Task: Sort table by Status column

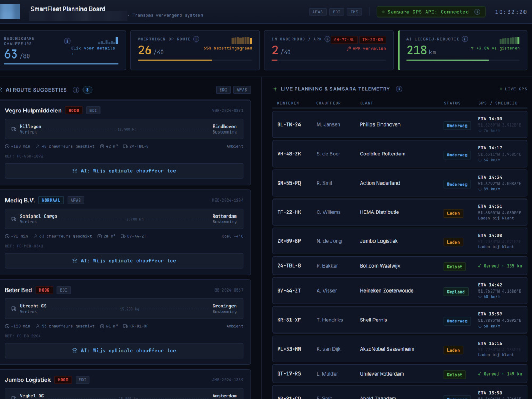Action: point(452,103)
